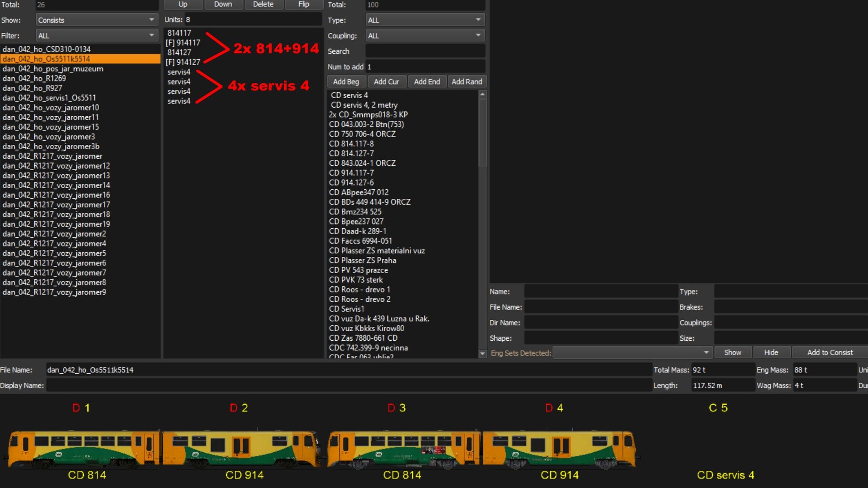Screen dimensions: 868x488
Task: Select the second CD 914 railcar thumbnail
Action: pyautogui.click(x=559, y=449)
